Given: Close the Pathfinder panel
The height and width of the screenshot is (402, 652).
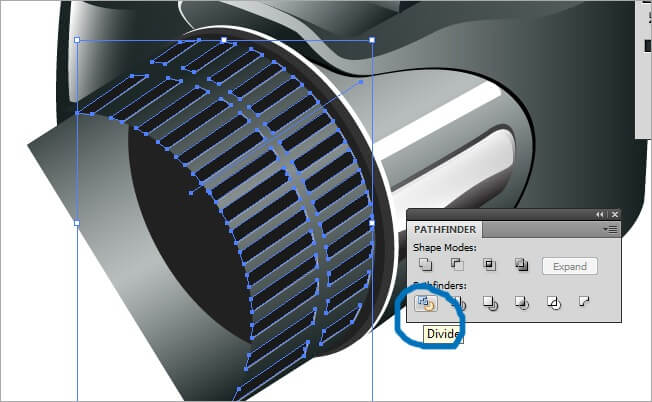Looking at the screenshot, I should [614, 214].
